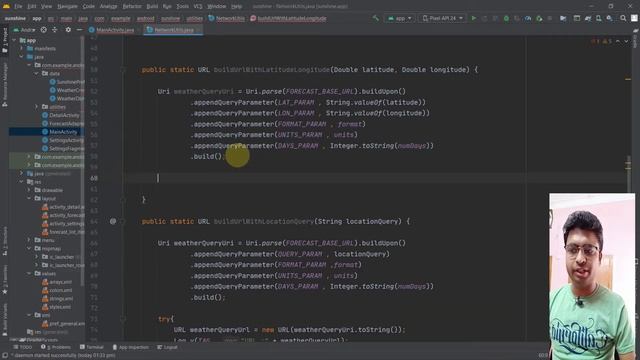640x360 pixels.
Task: Open the Search Everywhere magnifier icon
Action: [623, 18]
